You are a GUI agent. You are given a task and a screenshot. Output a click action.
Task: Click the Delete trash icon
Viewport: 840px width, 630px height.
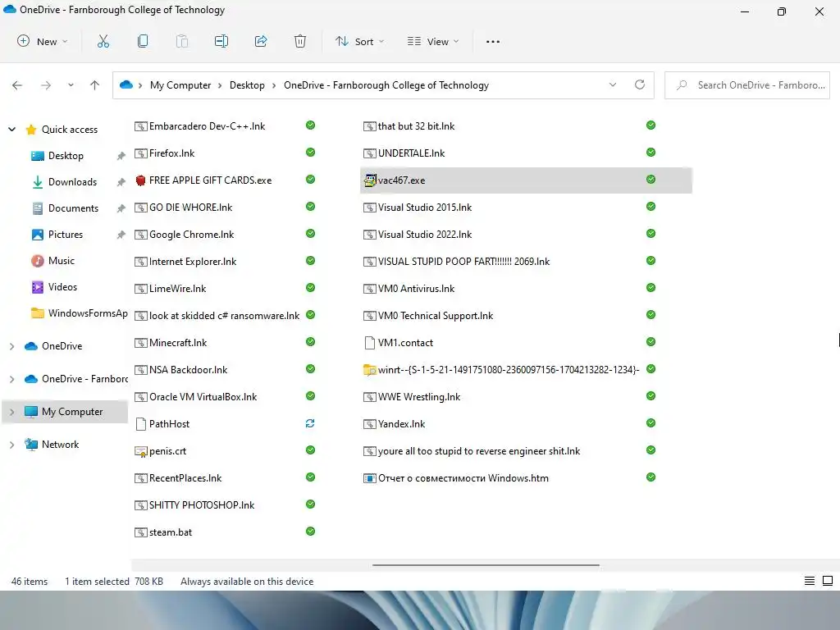[x=300, y=41]
